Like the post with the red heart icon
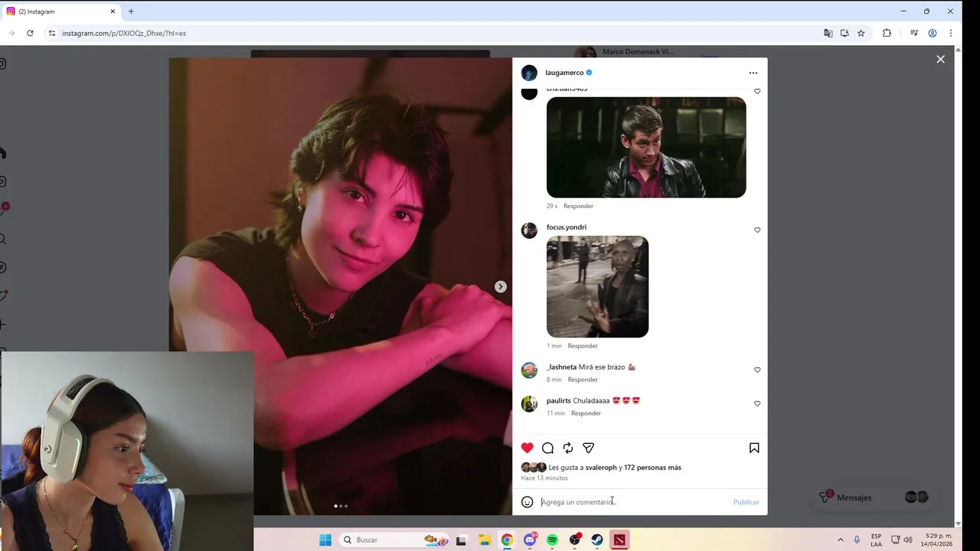 point(527,448)
